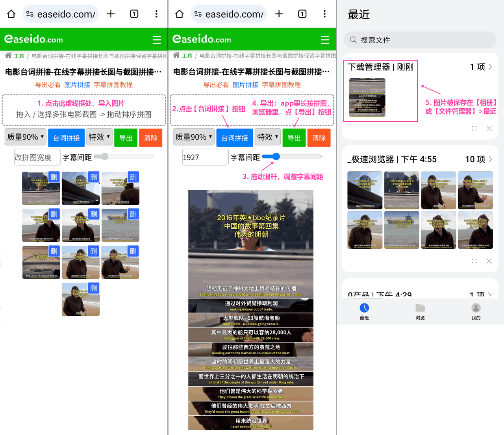The image size is (504, 435).
Task: Open stitched image thumbnail under 下载管理器
Action: [x=367, y=97]
